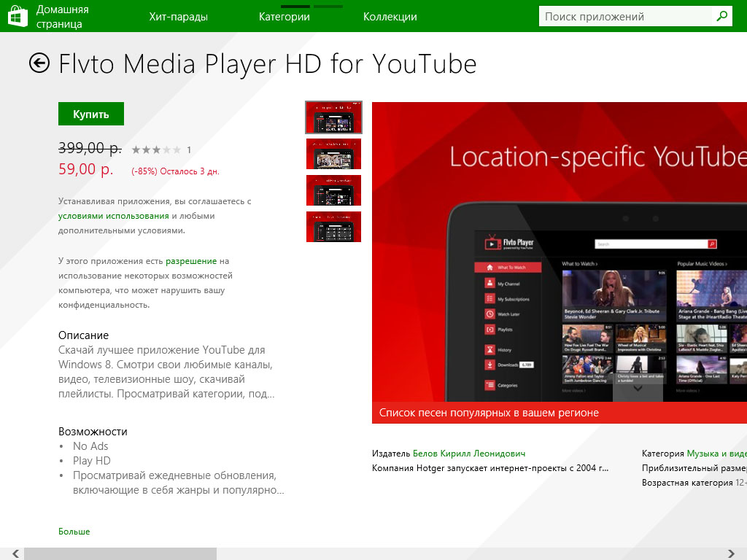747x560 pixels.
Task: Go back using the circled arrow
Action: coord(39,63)
